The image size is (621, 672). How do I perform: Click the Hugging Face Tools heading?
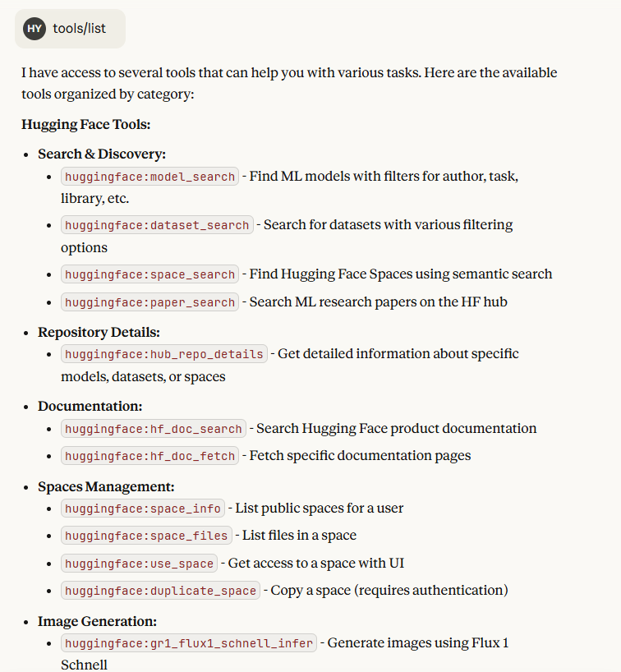click(86, 125)
